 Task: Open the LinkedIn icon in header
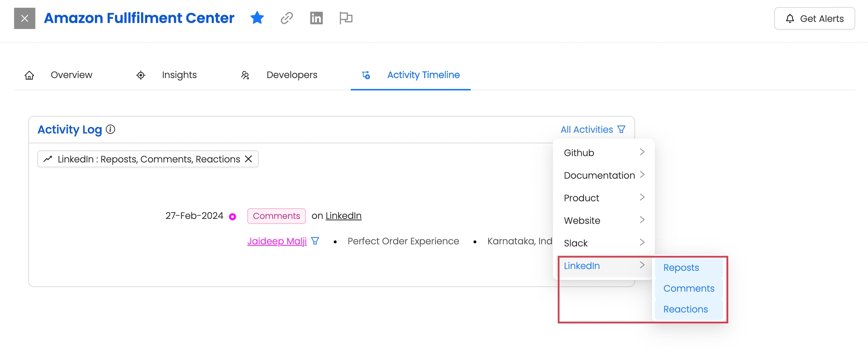coord(316,18)
